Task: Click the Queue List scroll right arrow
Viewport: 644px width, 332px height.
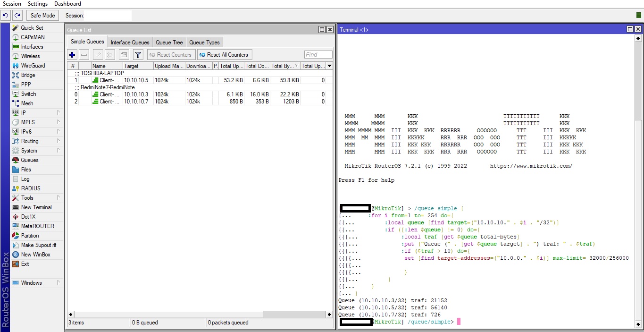Action: pos(329,315)
